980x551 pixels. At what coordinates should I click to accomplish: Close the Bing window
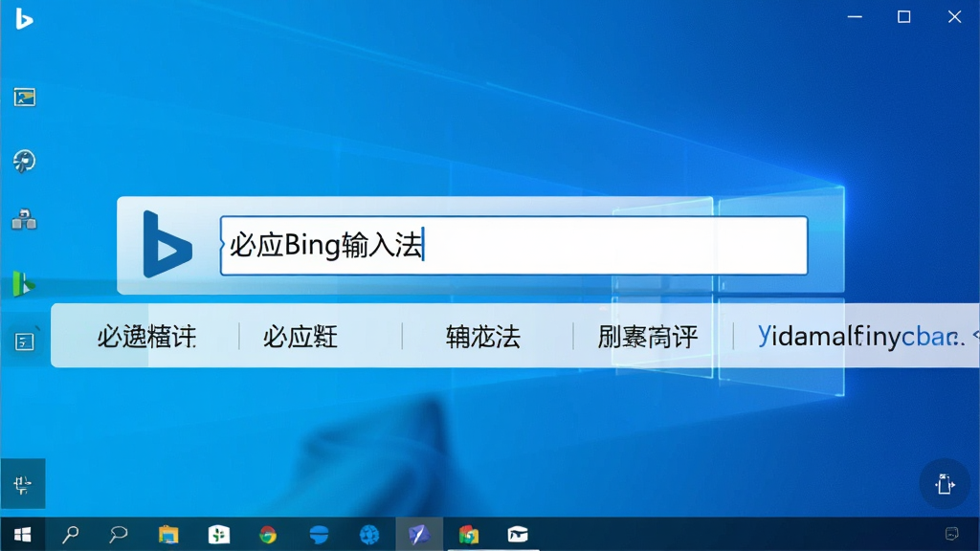[954, 17]
